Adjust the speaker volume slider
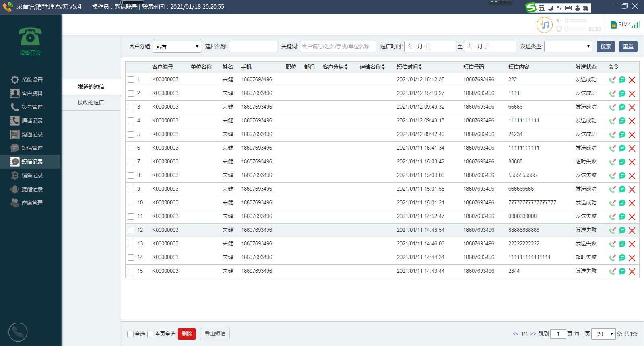The width and height of the screenshot is (644, 346). pos(576,21)
